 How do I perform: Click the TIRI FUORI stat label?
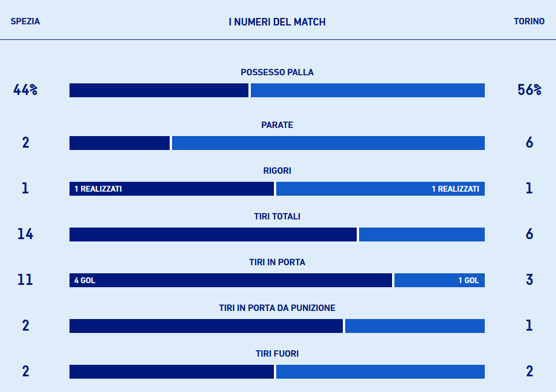[x=277, y=354]
